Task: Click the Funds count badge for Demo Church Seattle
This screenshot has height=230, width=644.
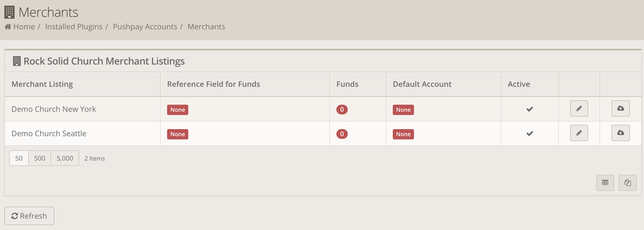Action: (342, 134)
